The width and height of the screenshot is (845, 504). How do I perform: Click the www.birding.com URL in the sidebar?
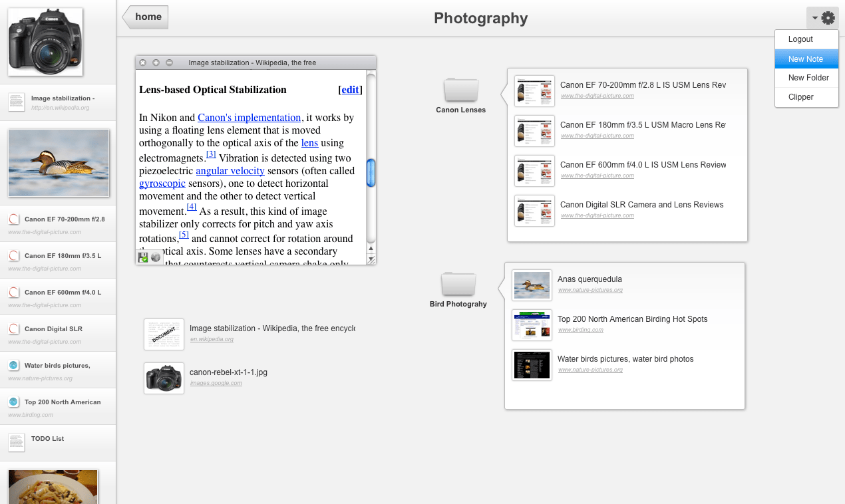31,415
